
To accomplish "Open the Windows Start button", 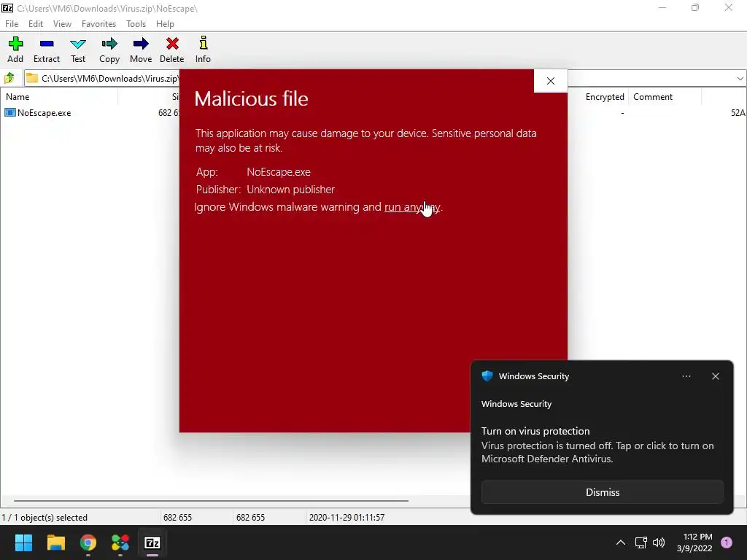I will coord(23,542).
